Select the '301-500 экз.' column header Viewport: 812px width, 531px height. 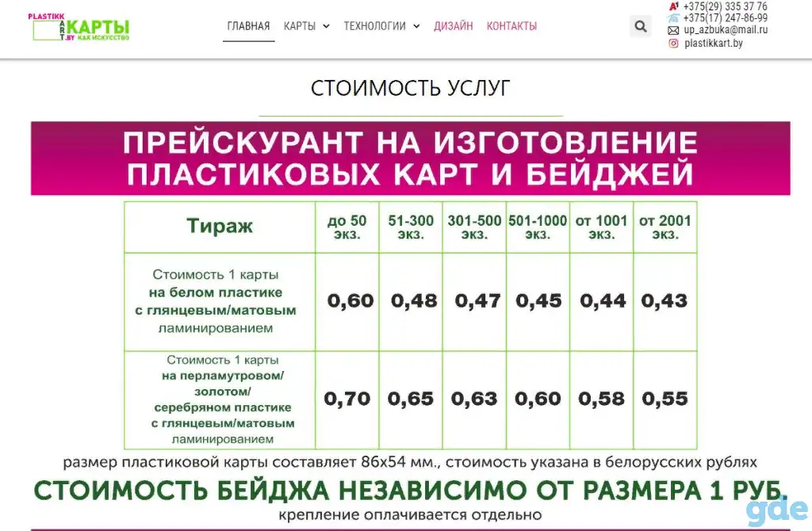[x=474, y=227]
